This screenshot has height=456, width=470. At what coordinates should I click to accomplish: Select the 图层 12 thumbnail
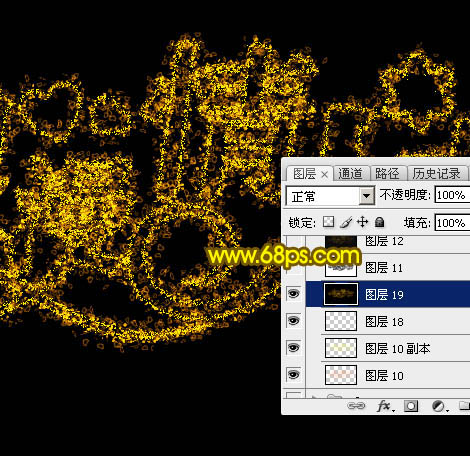tap(341, 242)
